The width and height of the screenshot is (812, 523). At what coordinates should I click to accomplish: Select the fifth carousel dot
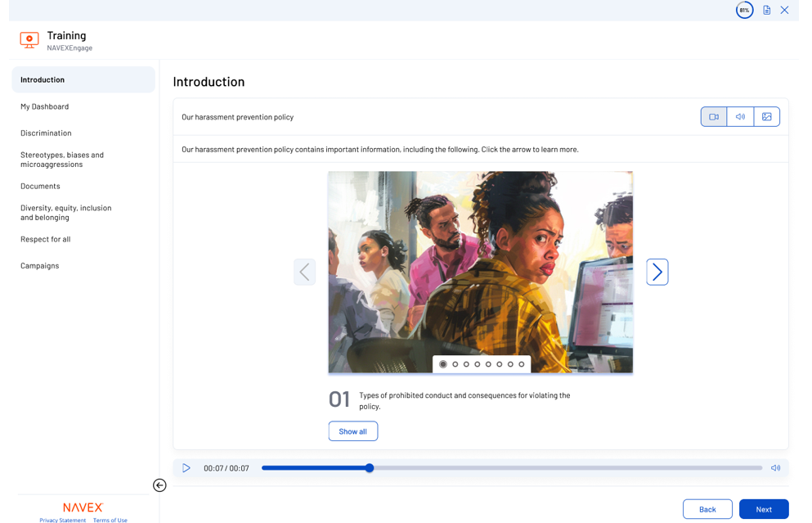(488, 364)
